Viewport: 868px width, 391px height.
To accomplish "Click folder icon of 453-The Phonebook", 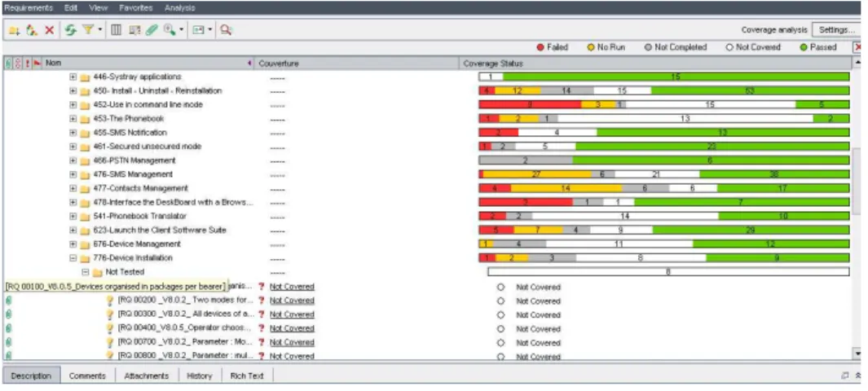I will coord(85,119).
